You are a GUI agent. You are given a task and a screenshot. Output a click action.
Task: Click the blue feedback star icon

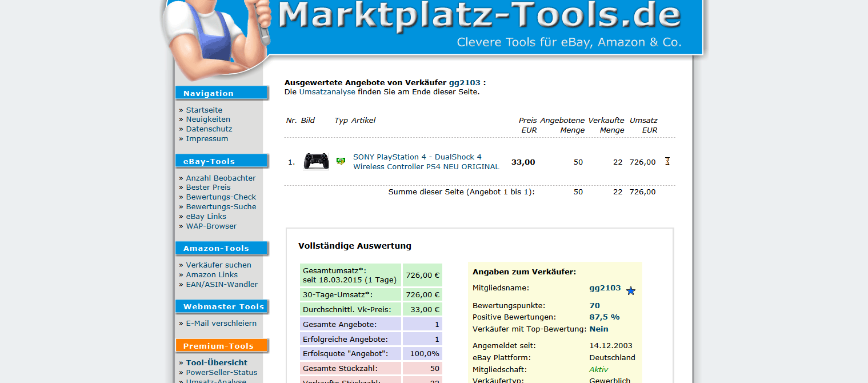coord(631,291)
